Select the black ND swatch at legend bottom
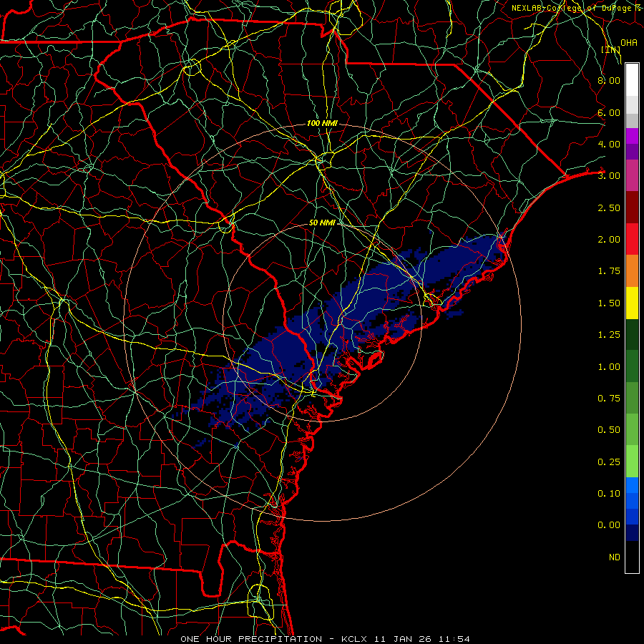This screenshot has width=644, height=644. 632,557
